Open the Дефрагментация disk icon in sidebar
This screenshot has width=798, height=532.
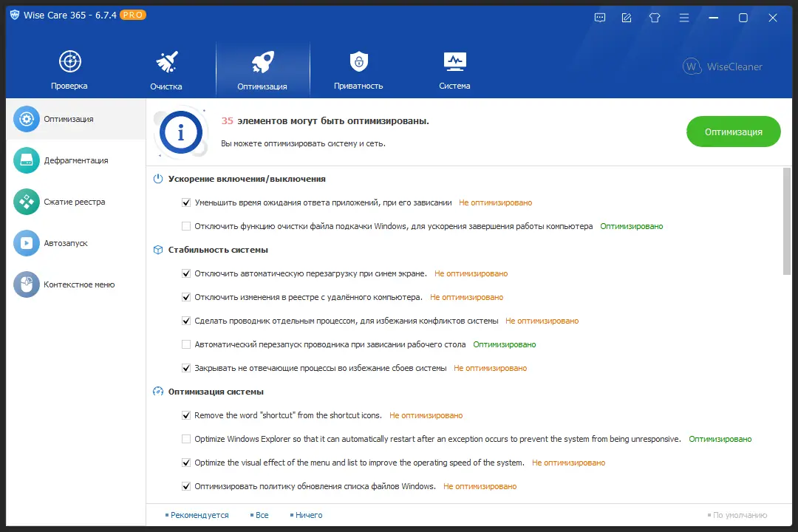[x=27, y=160]
